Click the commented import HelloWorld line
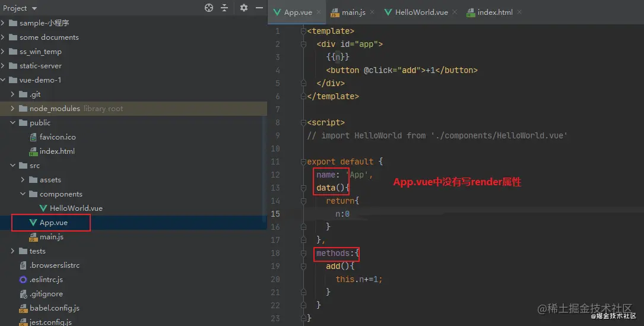The height and width of the screenshot is (326, 644). 437,135
